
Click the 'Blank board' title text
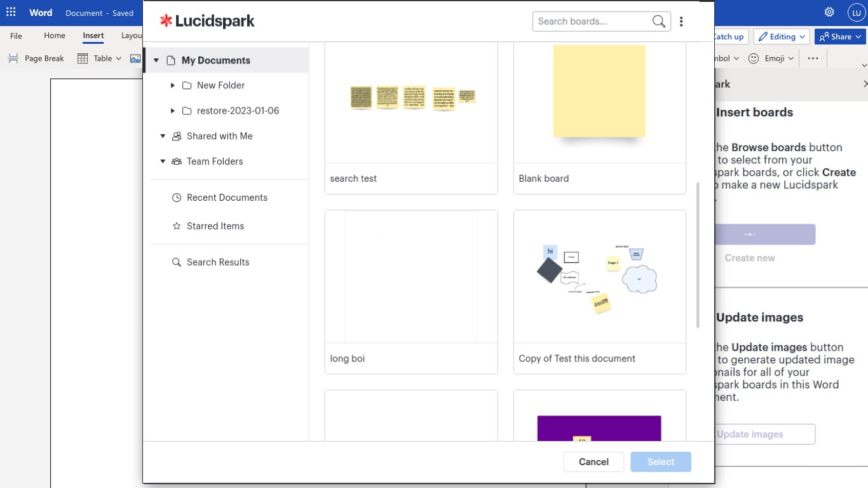click(x=544, y=179)
